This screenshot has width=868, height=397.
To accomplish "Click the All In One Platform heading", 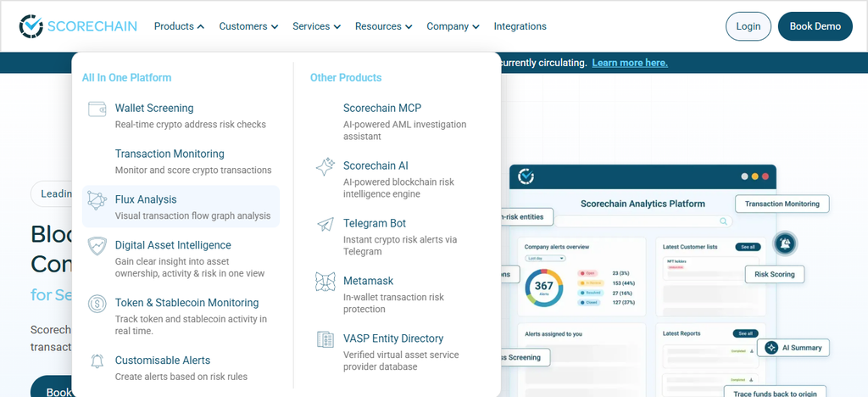I will [x=127, y=77].
